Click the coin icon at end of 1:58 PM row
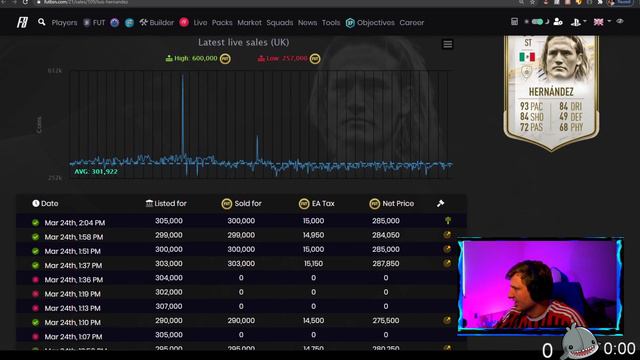The height and width of the screenshot is (360, 640). coord(447,235)
